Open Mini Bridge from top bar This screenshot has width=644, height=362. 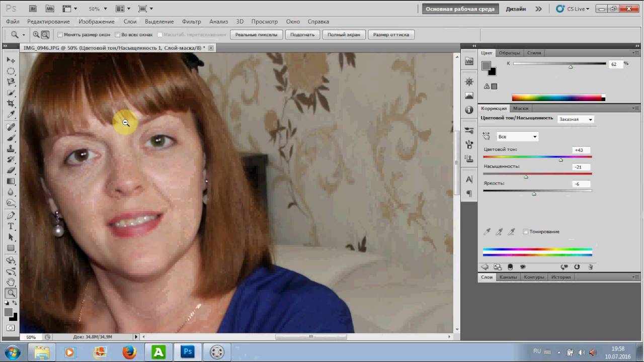pos(49,9)
